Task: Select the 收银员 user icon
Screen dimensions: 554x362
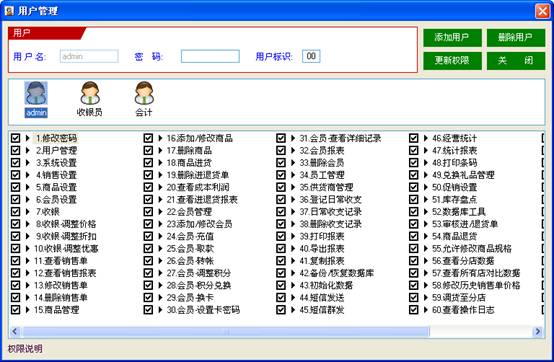Action: pyautogui.click(x=90, y=93)
